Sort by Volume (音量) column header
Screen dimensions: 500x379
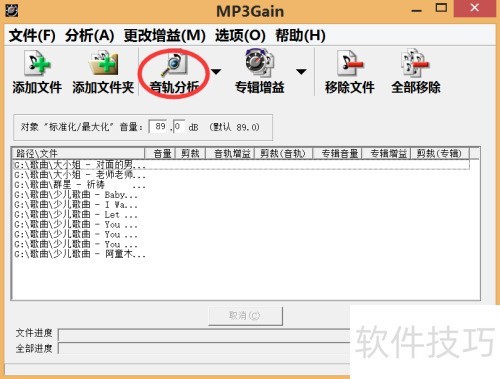(160, 153)
